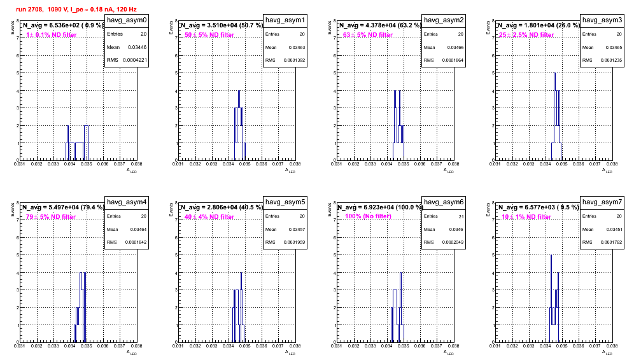The height and width of the screenshot is (364, 634).
Task: Click RMS value 0.0004221
Action: tap(135, 60)
